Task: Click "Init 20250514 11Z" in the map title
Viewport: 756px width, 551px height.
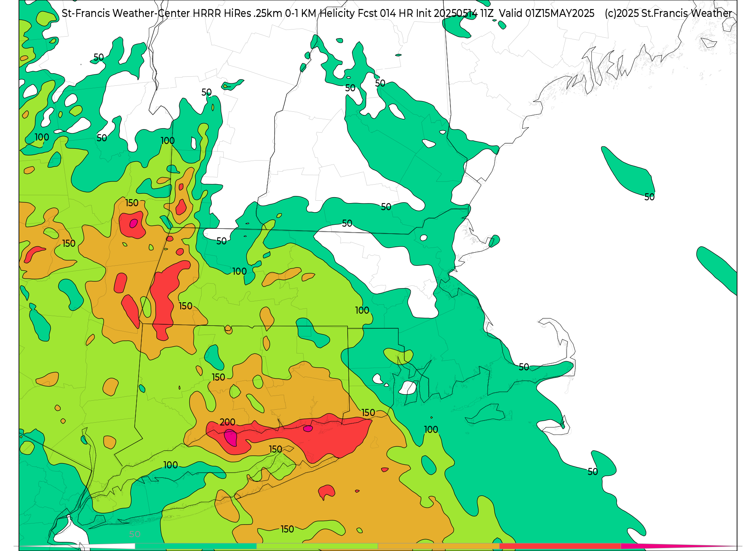Action: click(455, 13)
